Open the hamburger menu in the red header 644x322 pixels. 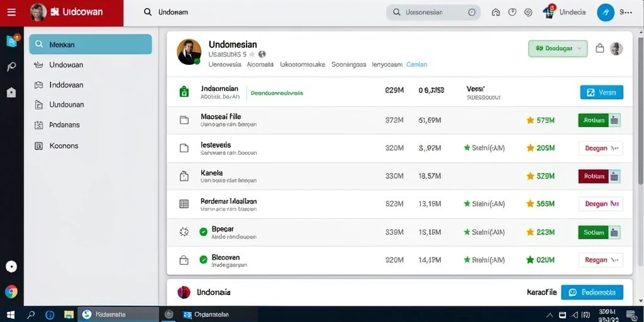(x=11, y=13)
